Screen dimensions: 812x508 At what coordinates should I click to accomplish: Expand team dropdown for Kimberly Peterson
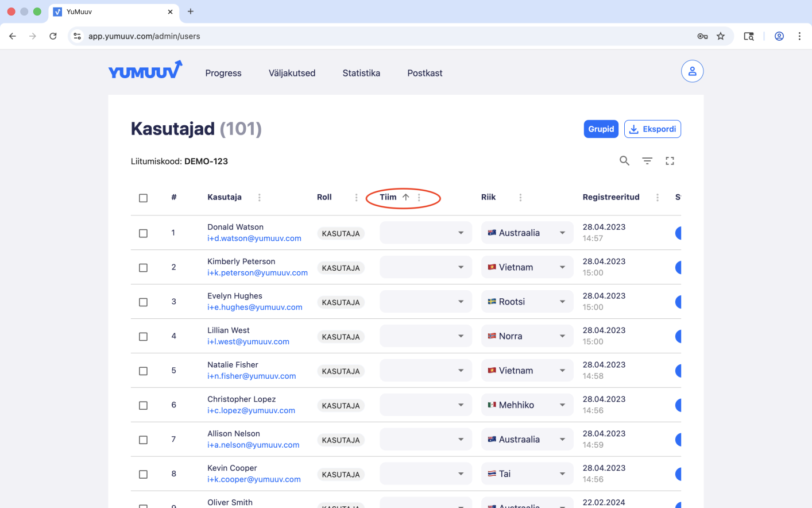(426, 267)
